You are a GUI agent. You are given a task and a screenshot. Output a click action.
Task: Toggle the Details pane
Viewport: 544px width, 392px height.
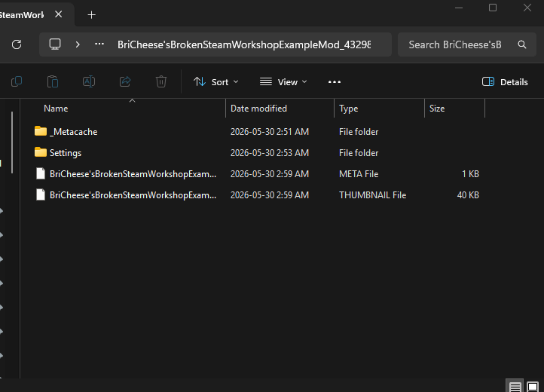505,82
